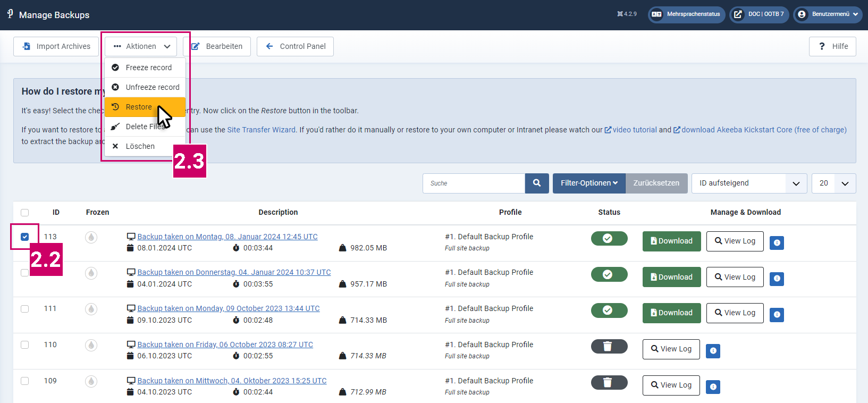Open Mehrsprachenstatus in header
Screen dimensions: 868x403
point(687,14)
